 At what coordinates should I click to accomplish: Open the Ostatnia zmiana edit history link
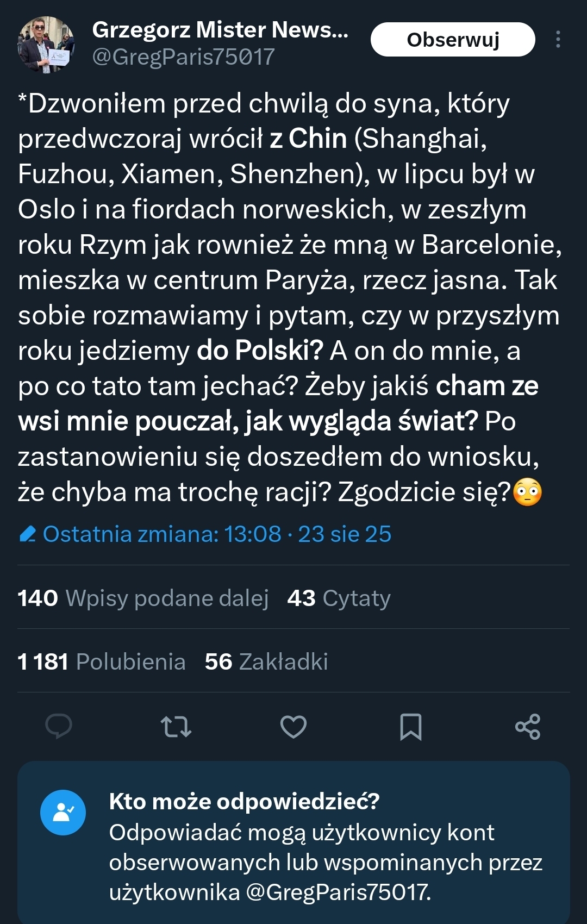coord(216,534)
